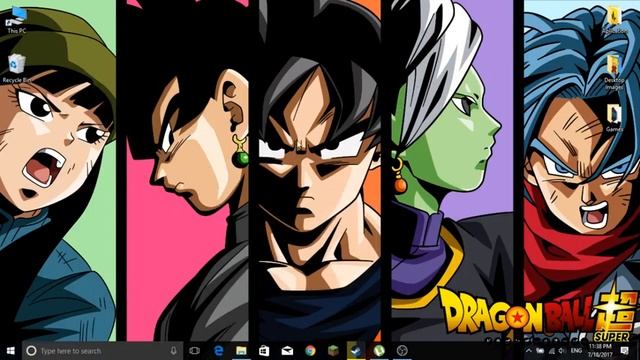Open the green uTorrent taskbar icon

tap(379, 351)
